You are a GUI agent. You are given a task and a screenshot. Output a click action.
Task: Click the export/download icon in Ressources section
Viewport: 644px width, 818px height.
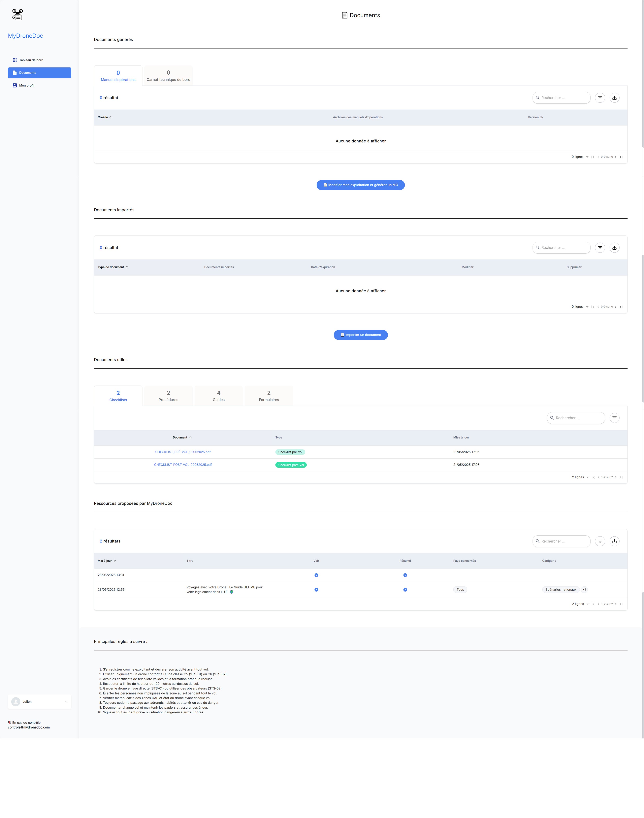(x=614, y=541)
